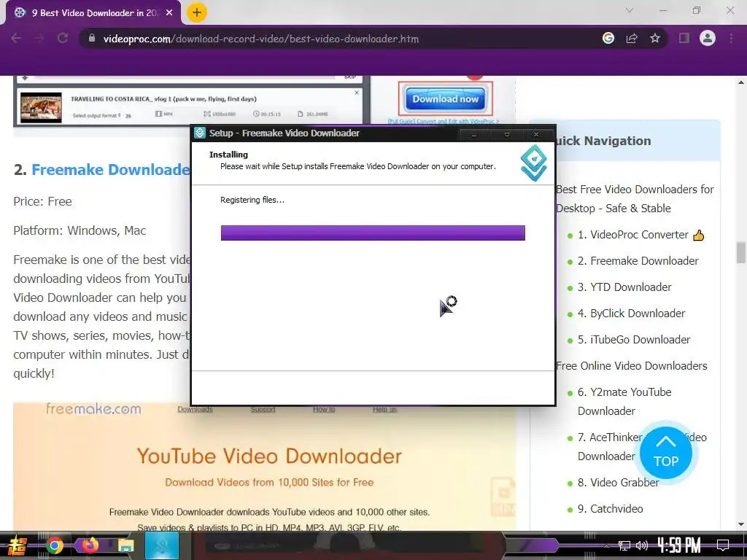Click the 4:59 PM taskbar clock
This screenshot has width=747, height=560.
click(679, 545)
